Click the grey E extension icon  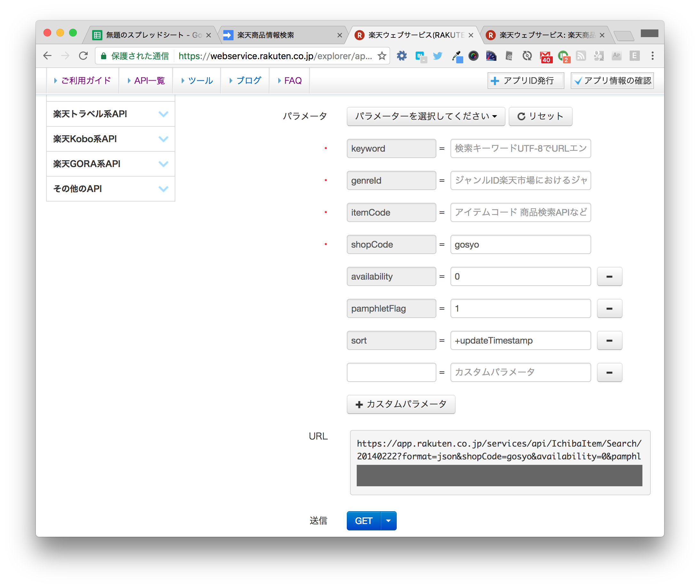(x=634, y=56)
